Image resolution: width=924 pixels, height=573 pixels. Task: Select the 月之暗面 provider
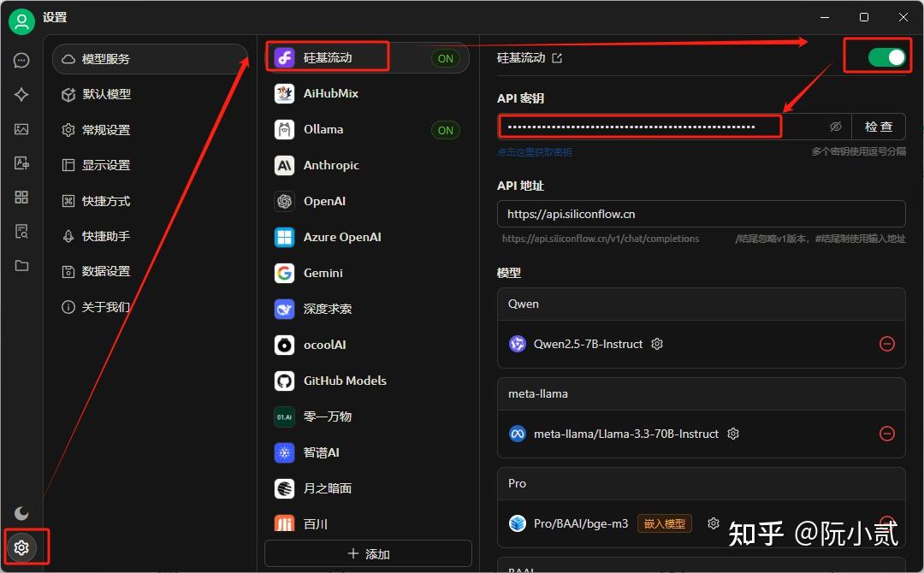point(367,489)
